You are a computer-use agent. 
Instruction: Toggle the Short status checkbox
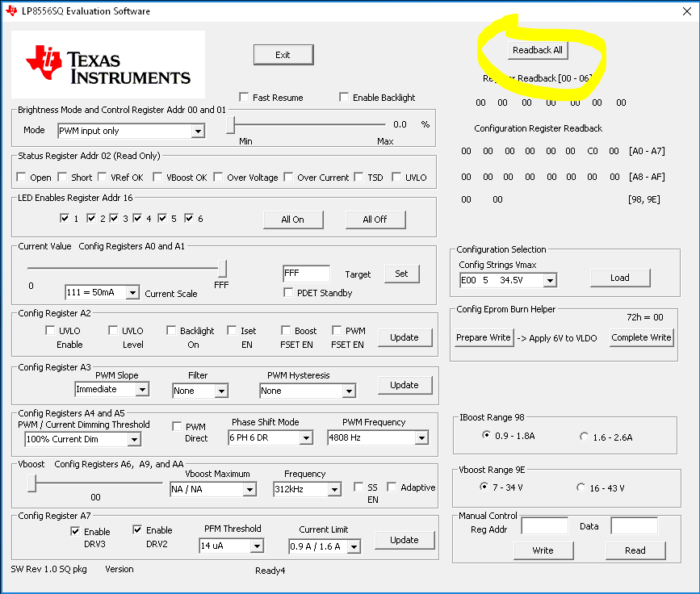click(62, 178)
